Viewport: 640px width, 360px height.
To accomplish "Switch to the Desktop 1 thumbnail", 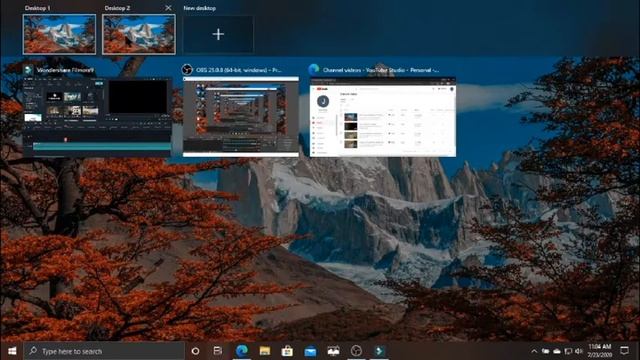I will click(60, 34).
